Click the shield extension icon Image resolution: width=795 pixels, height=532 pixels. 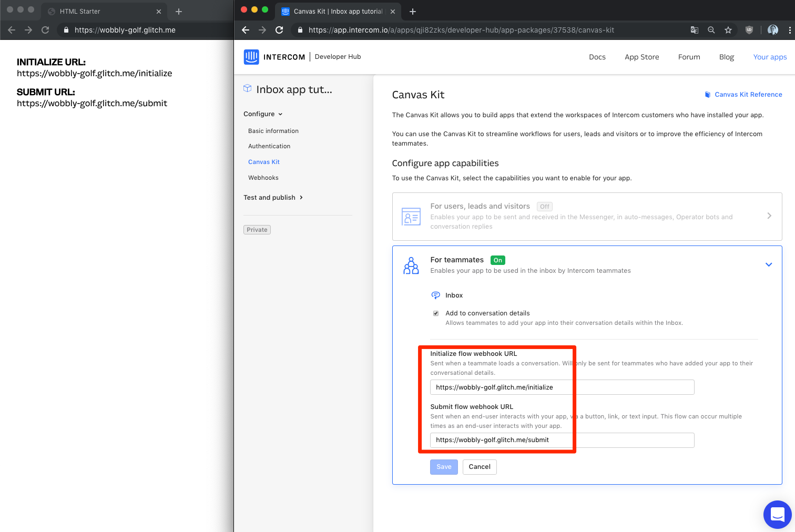(749, 30)
